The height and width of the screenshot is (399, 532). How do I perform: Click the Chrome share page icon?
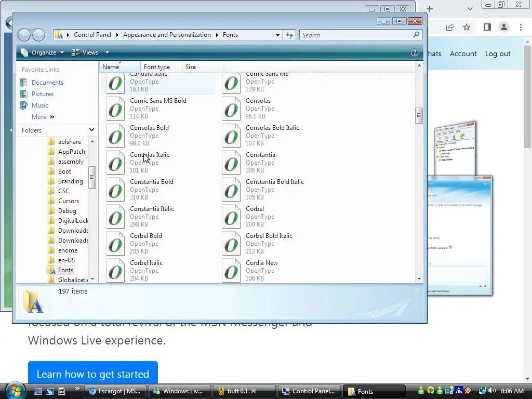coord(450,27)
